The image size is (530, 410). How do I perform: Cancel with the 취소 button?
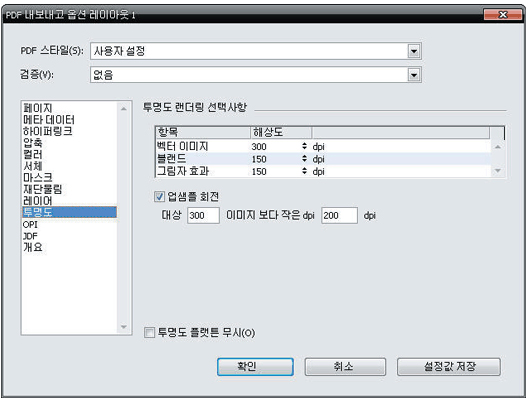(x=345, y=367)
